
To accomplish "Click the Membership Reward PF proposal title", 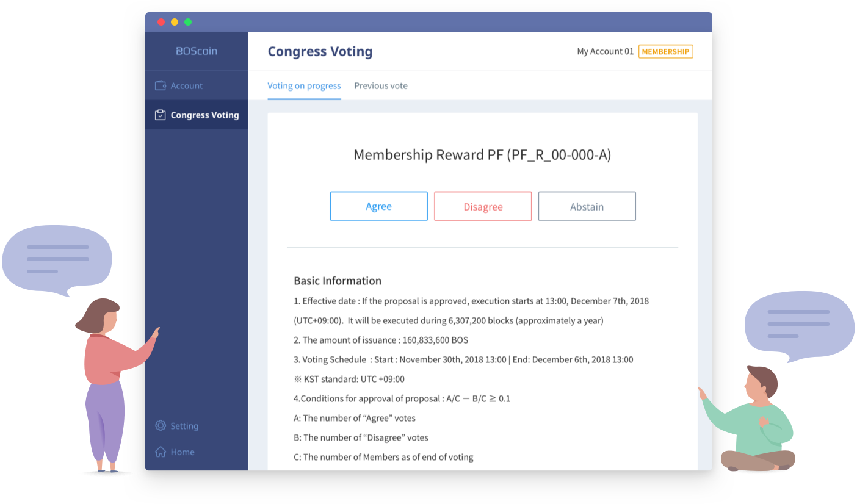I will pyautogui.click(x=482, y=155).
